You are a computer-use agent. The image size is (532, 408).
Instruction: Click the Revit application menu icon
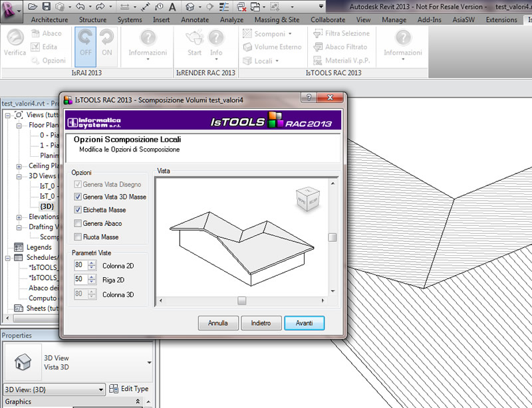(x=11, y=9)
